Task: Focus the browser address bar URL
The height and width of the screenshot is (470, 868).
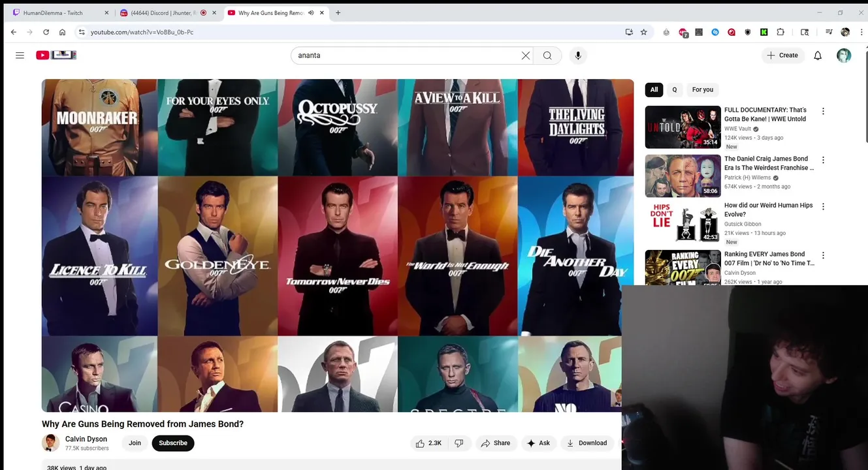Action: pos(142,32)
